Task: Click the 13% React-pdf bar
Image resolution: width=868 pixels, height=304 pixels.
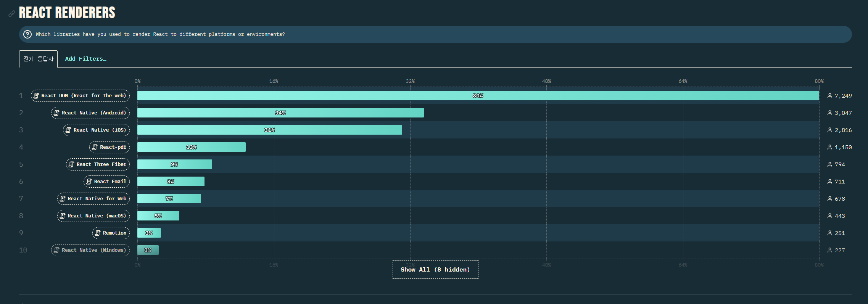Action: coord(192,147)
